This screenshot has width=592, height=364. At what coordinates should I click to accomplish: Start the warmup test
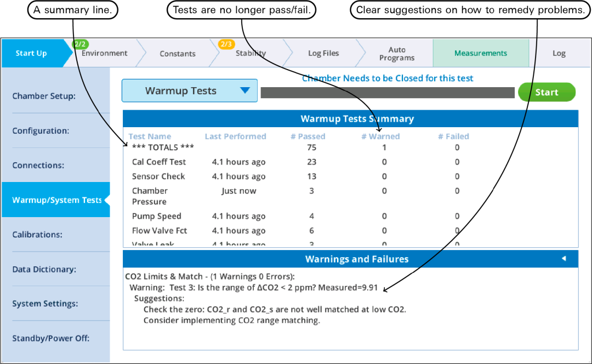coord(547,92)
